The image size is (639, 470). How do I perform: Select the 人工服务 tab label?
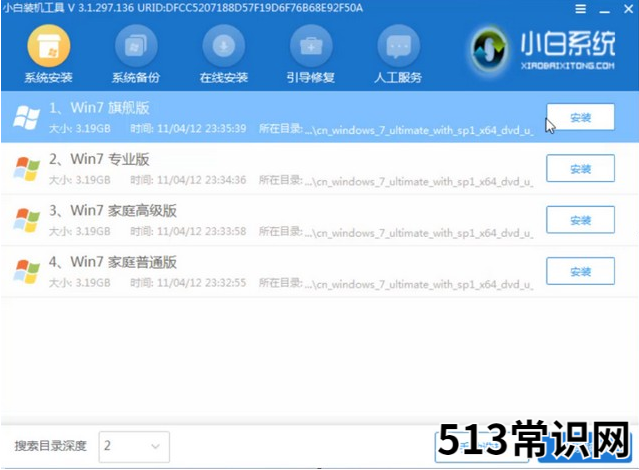tap(399, 78)
